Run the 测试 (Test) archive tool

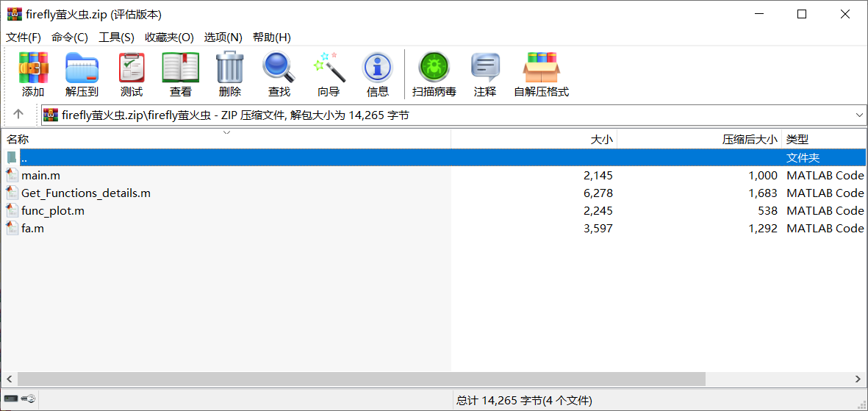132,68
